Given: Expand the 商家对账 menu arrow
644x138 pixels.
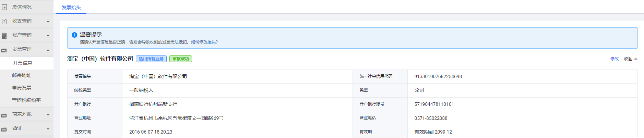Looking at the screenshot, I should point(48,115).
